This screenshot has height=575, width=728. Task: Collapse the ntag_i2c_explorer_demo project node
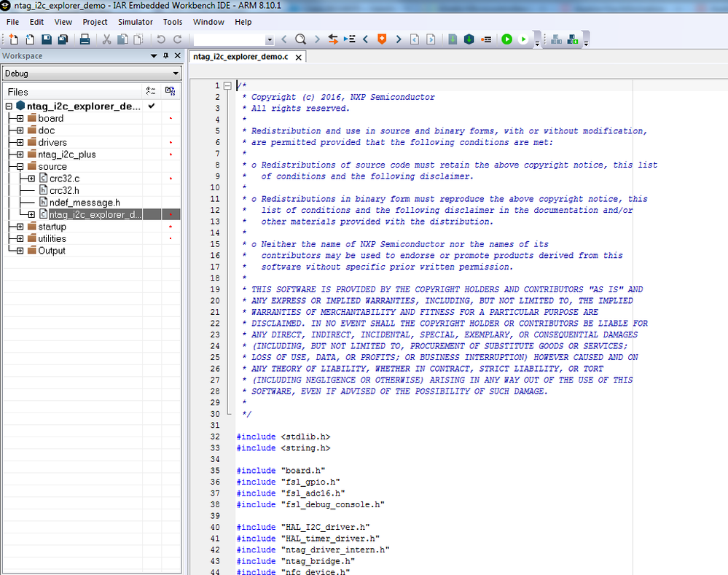click(x=9, y=106)
